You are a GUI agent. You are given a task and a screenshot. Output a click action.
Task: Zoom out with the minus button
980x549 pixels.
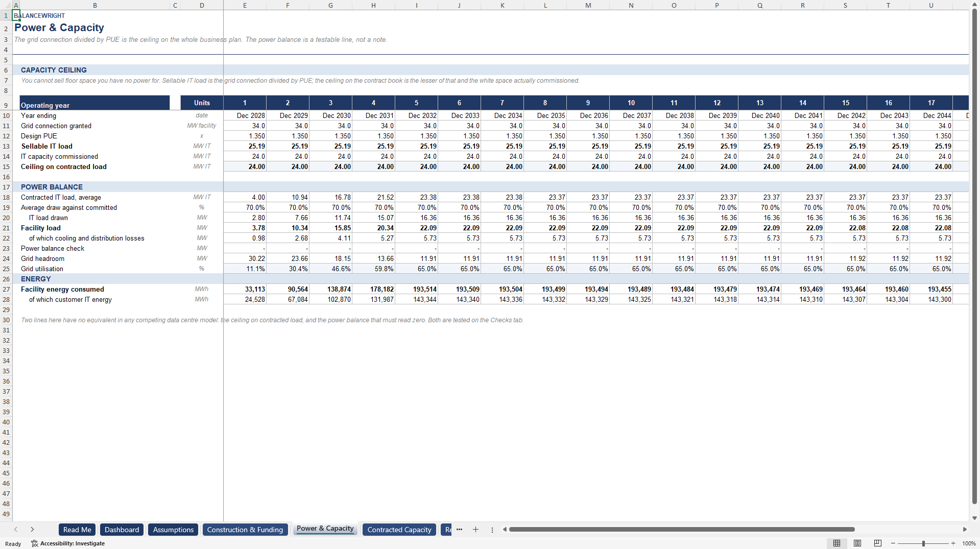pos(893,543)
